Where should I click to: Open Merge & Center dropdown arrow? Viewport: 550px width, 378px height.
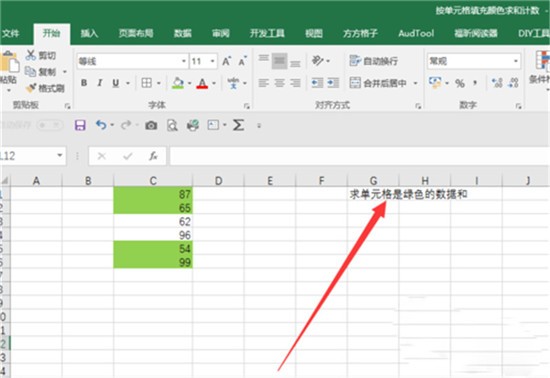pyautogui.click(x=415, y=83)
